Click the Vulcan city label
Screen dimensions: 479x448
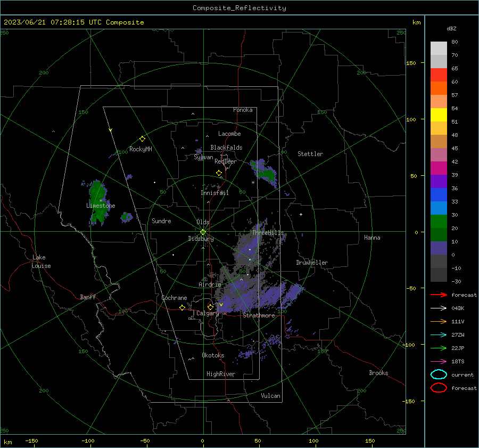pyautogui.click(x=270, y=396)
